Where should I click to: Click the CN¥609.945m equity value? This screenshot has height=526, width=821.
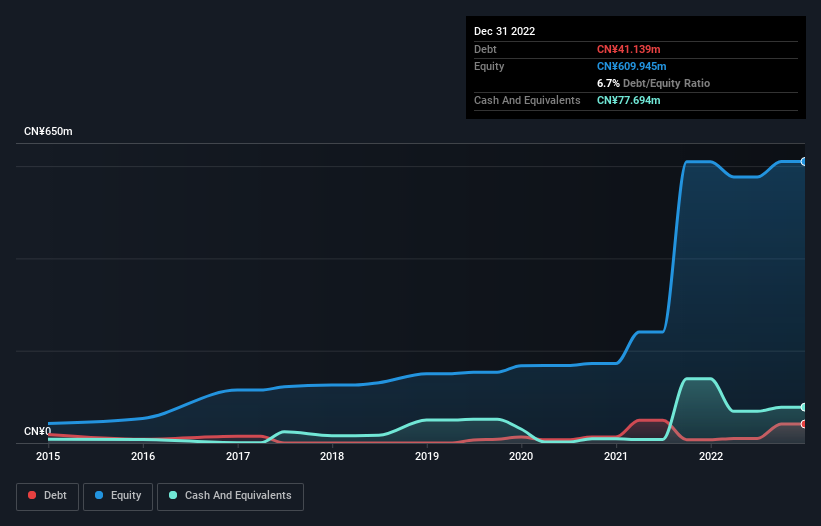click(631, 66)
